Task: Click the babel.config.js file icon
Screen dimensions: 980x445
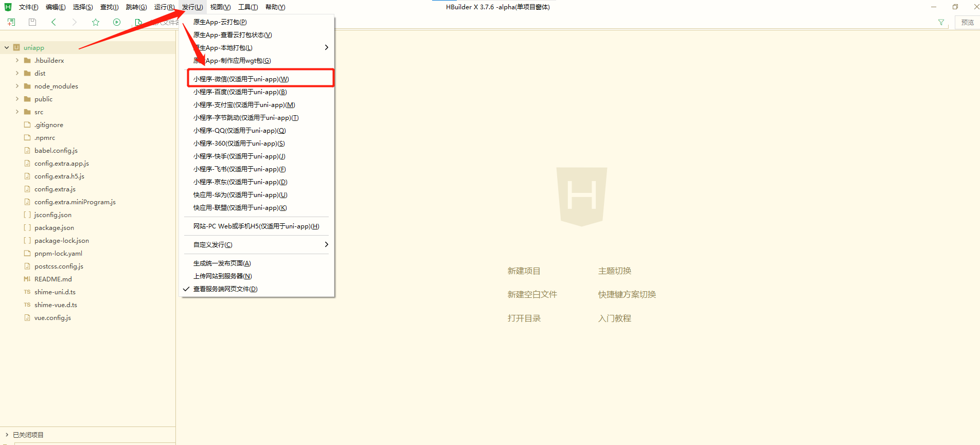Action: click(27, 150)
